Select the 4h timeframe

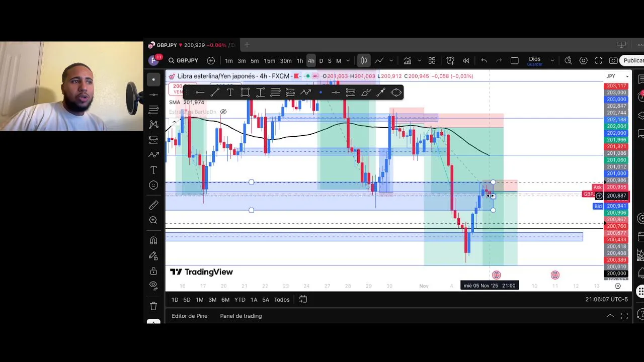tap(311, 61)
